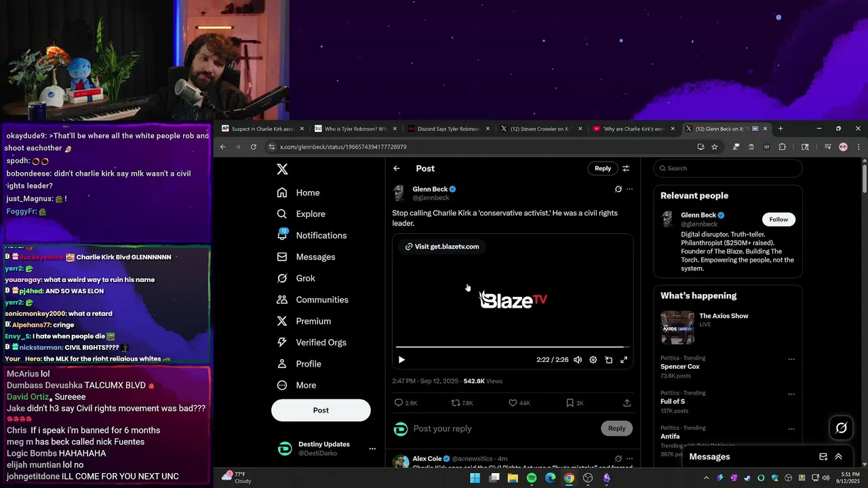This screenshot has width=868, height=488.
Task: Open Grok in X sidebar
Action: (296, 279)
